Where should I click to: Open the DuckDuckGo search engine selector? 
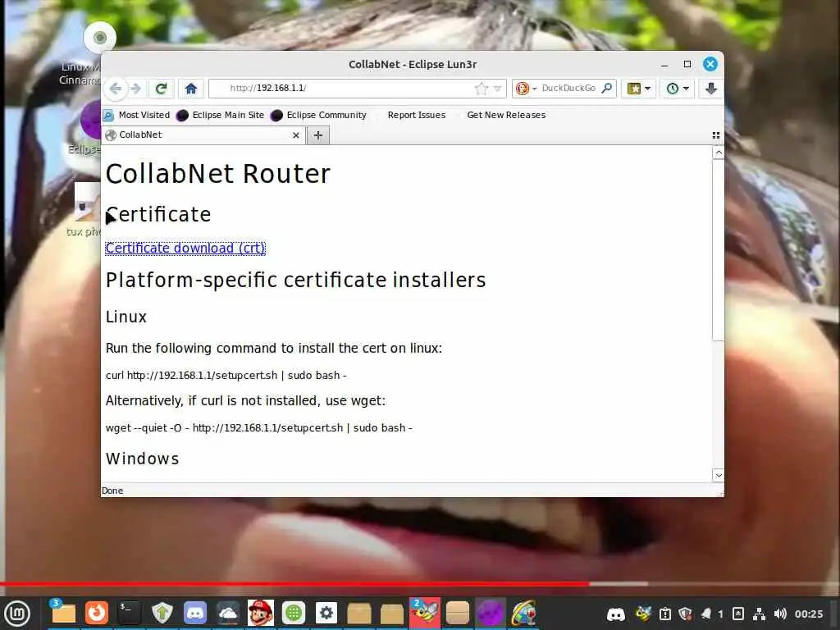[526, 89]
